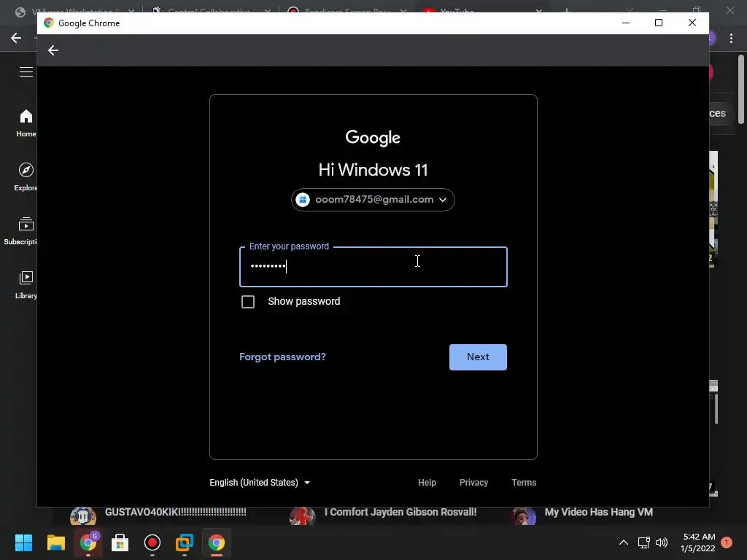Click the Google logo on the sign-in card
The height and width of the screenshot is (560, 747).
coord(373,138)
